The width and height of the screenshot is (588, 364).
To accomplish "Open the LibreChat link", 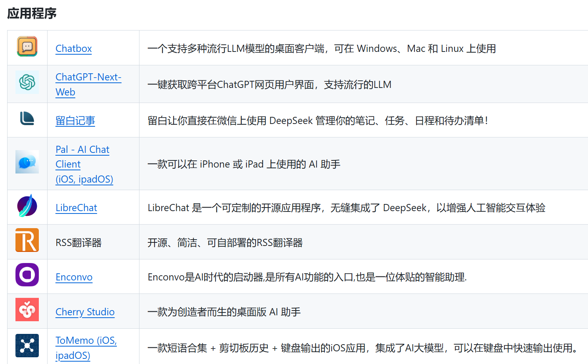I will pyautogui.click(x=76, y=208).
